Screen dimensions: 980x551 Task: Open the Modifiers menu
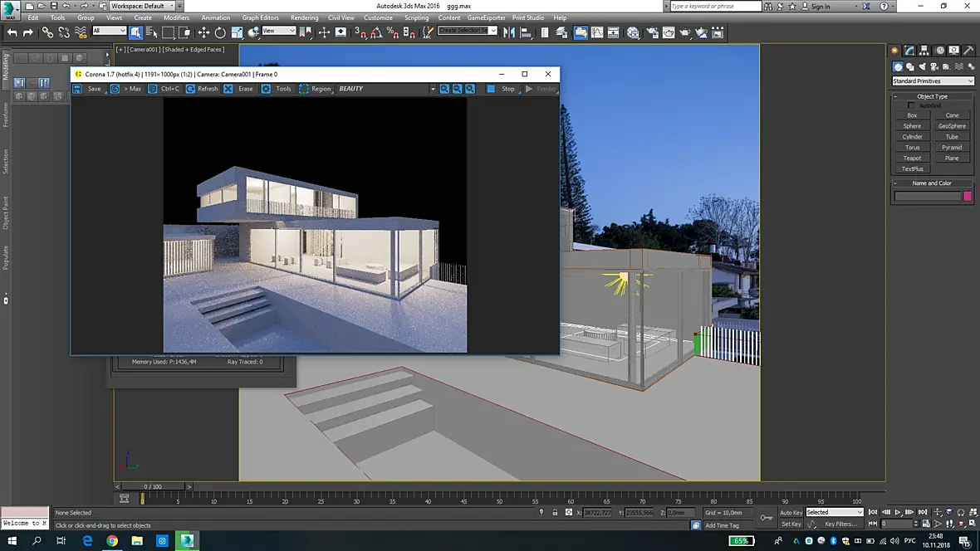click(x=176, y=17)
